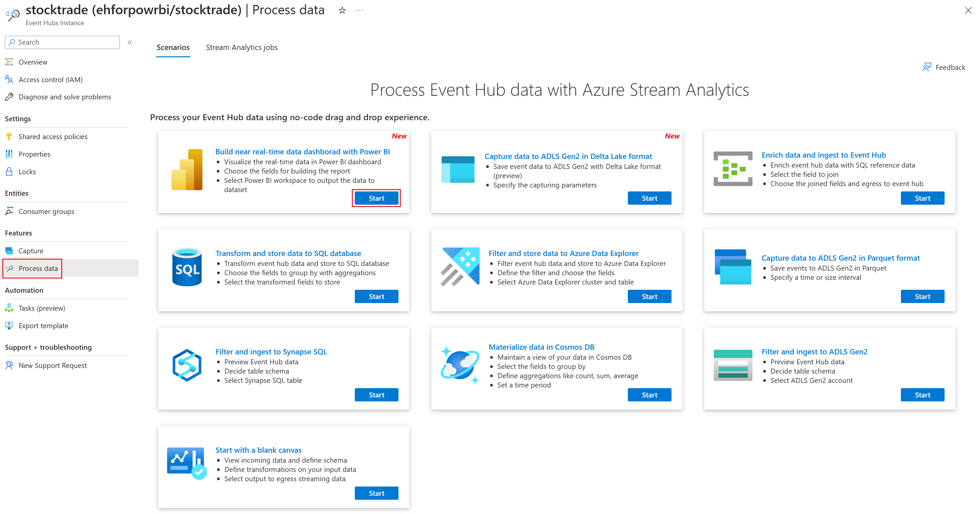Start the Power BI dashboard scenario
The height and width of the screenshot is (514, 980).
[x=376, y=198]
